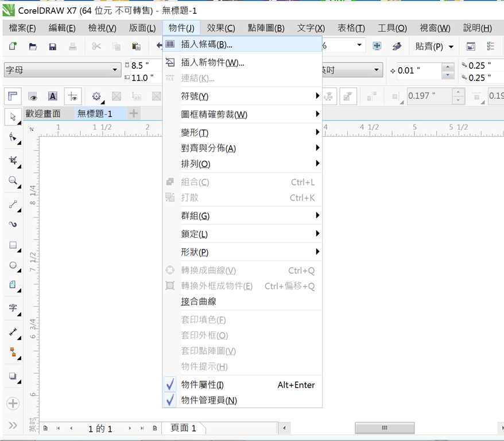Go to the first page navigation arrow
504x441 pixels.
(x=58, y=428)
